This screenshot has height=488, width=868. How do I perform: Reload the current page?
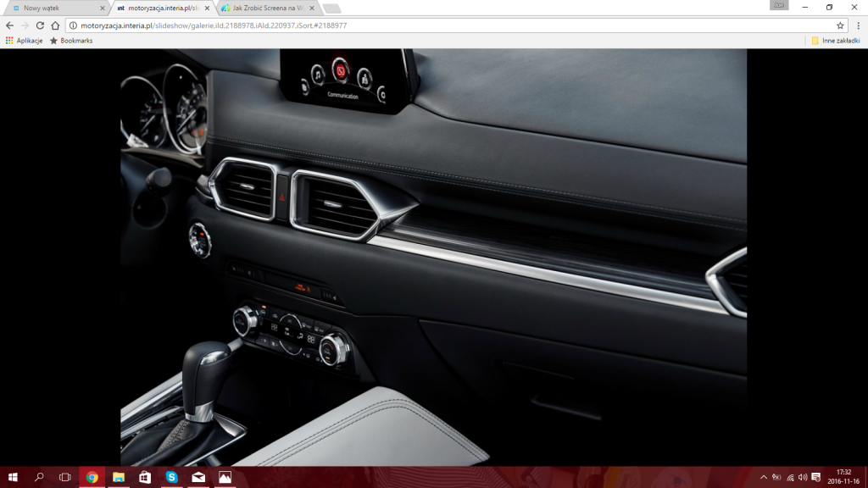40,25
